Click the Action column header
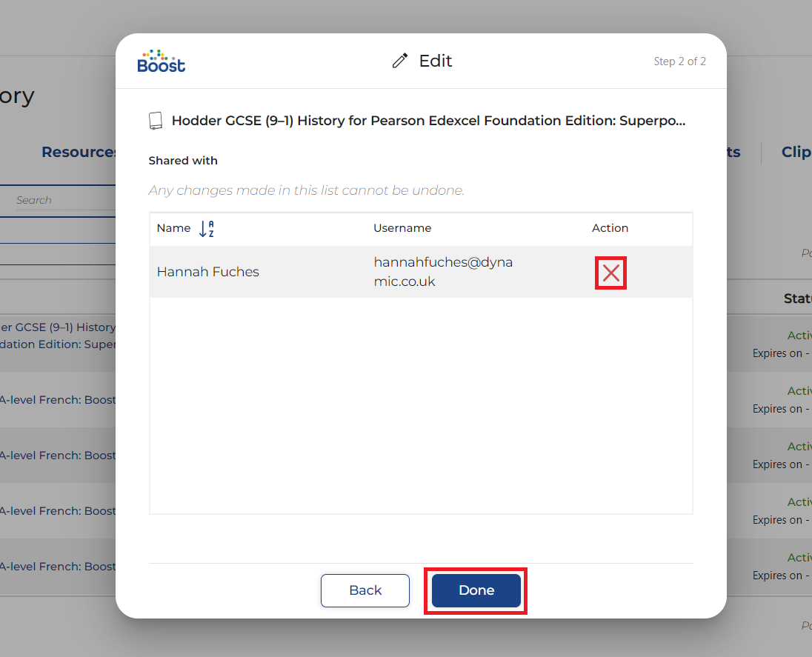The image size is (812, 657). click(610, 228)
